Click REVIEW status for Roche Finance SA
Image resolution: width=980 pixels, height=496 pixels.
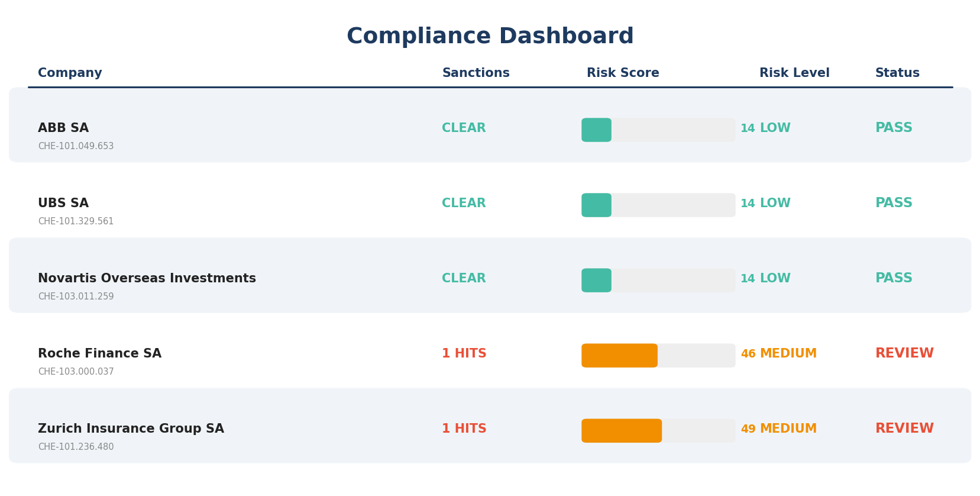(x=904, y=353)
